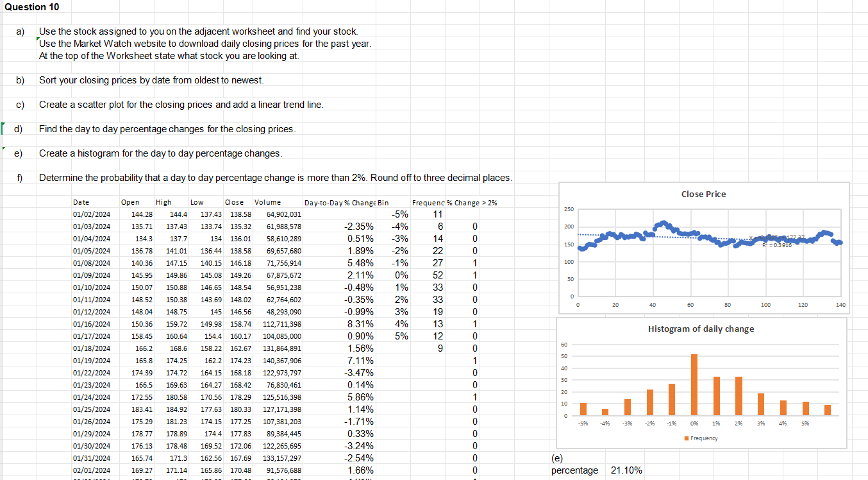The image size is (868, 480).
Task: Select the "Histogram of daily change" chart title
Action: [701, 329]
